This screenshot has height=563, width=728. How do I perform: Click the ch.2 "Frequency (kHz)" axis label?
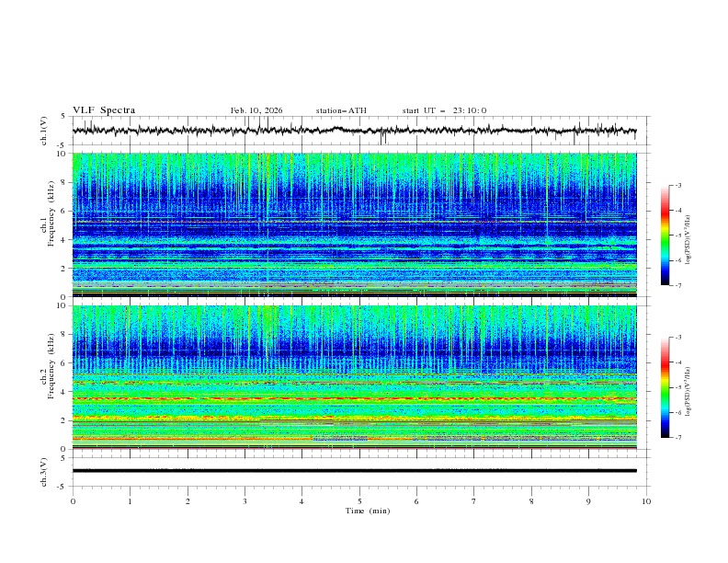(51, 366)
